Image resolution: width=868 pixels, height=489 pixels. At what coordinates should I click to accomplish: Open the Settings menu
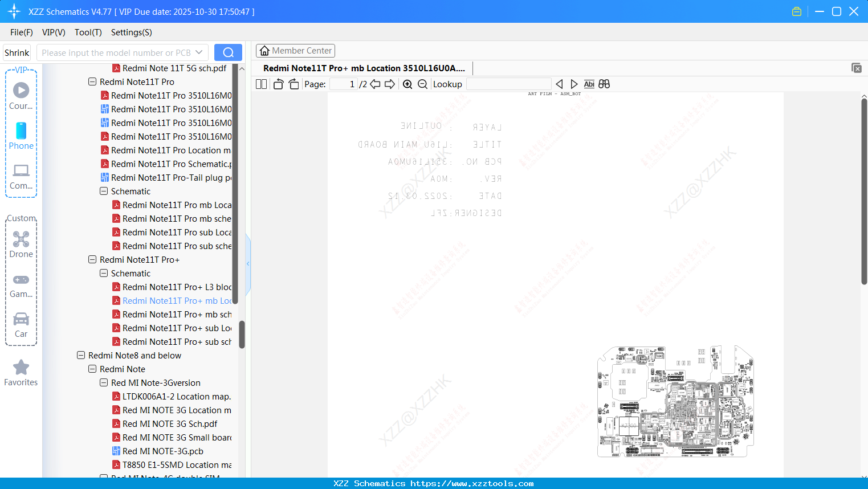tap(131, 32)
